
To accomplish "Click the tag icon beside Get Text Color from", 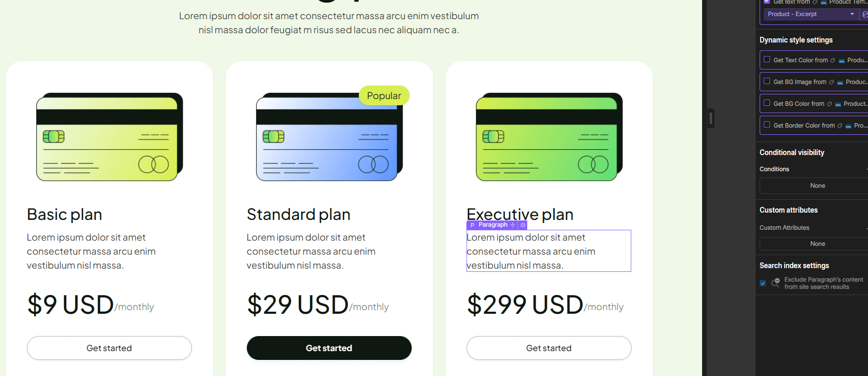I will pyautogui.click(x=832, y=60).
